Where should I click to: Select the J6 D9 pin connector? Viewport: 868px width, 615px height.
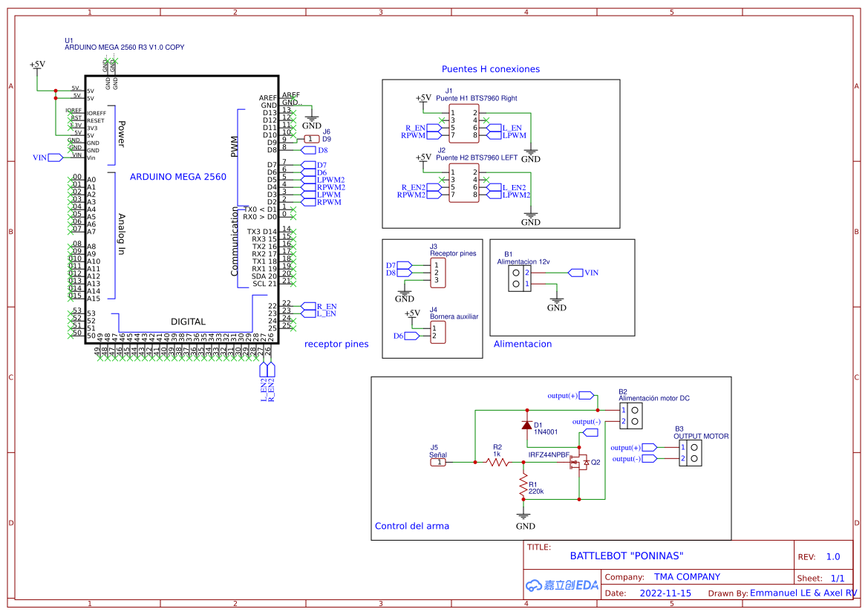(x=311, y=139)
